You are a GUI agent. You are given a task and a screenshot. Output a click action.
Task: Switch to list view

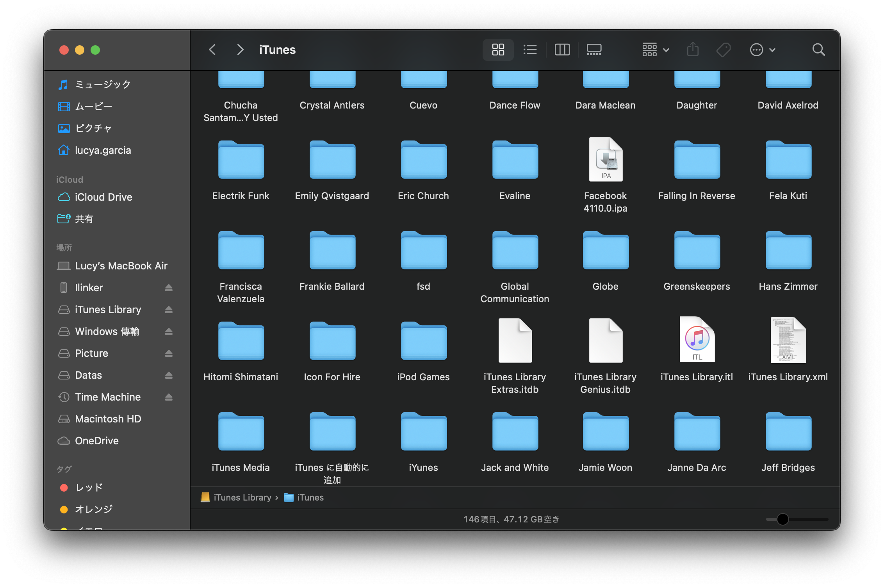[530, 50]
